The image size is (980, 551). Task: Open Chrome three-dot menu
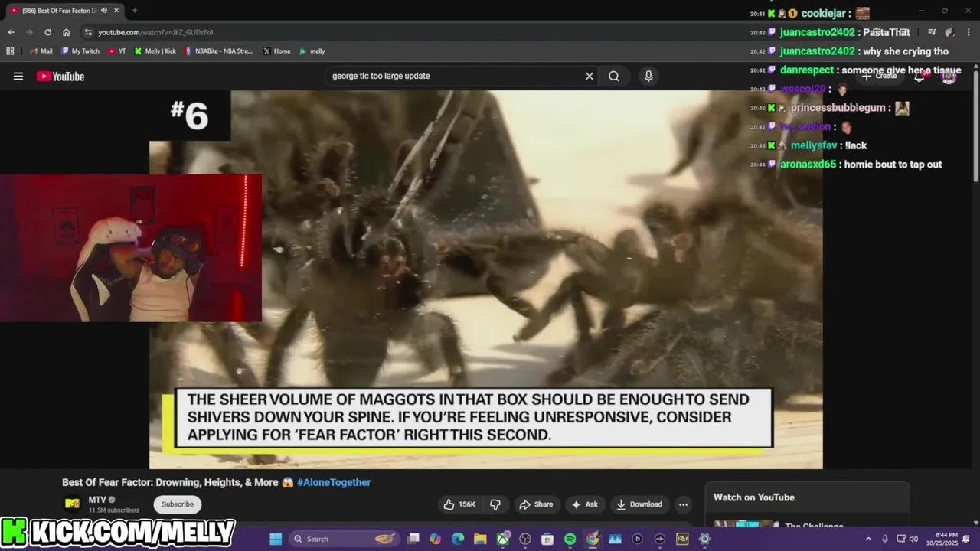968,32
